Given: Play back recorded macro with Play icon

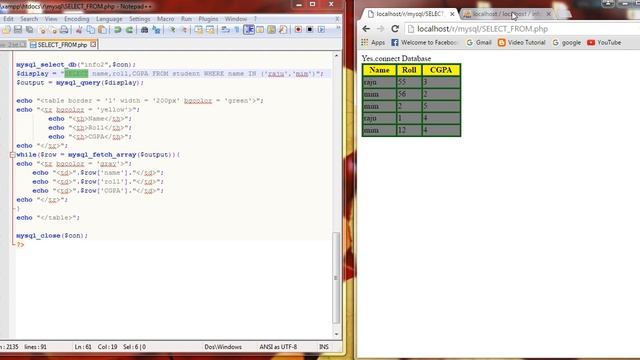Looking at the screenshot, I should click(x=322, y=30).
